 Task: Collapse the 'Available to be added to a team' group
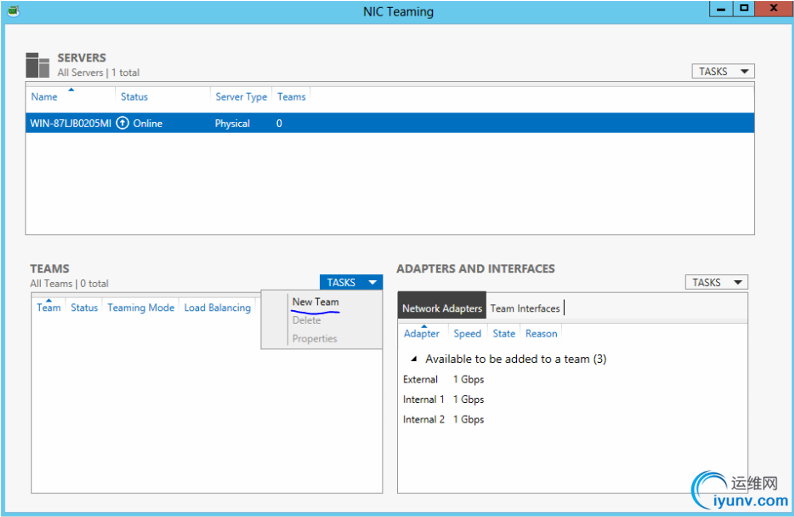point(414,359)
